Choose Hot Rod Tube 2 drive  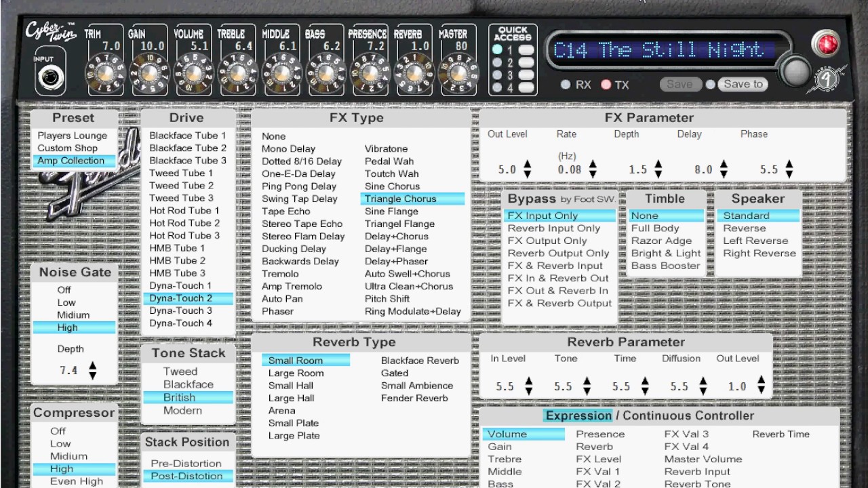[x=184, y=223]
